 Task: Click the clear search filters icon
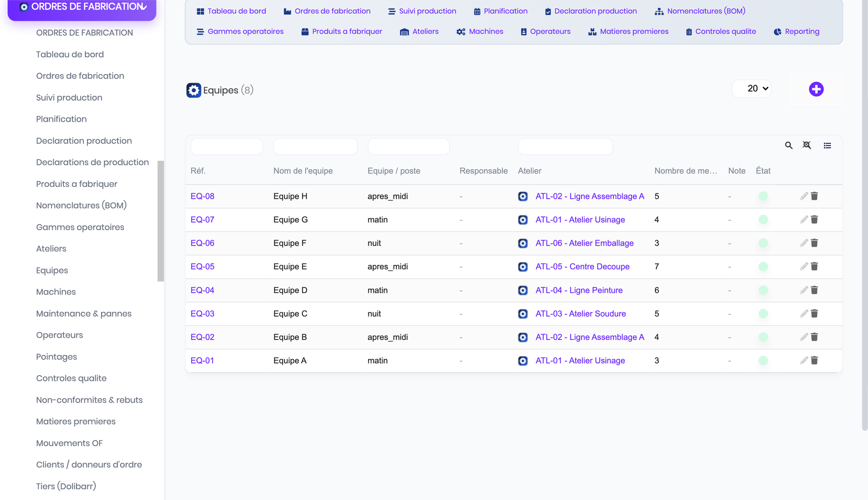[807, 145]
